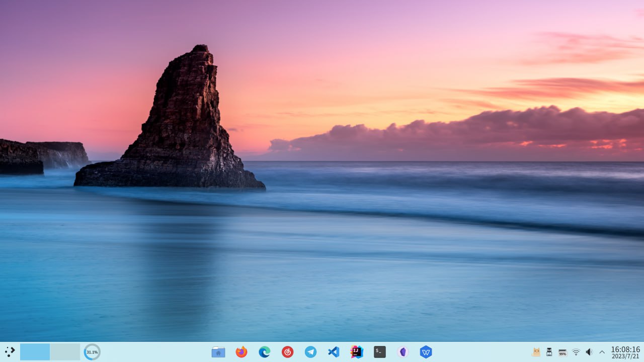Open Telegram from the panel

(310, 352)
